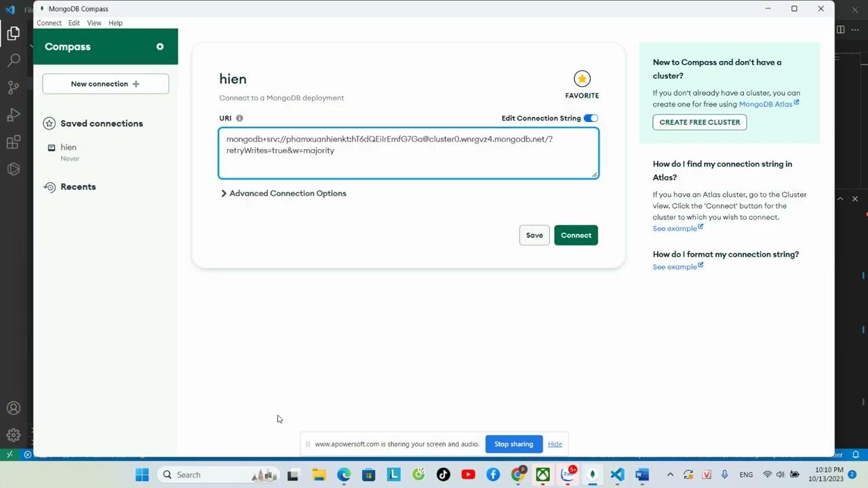Viewport: 868px width, 488px height.
Task: Open the View menu
Action: [94, 23]
